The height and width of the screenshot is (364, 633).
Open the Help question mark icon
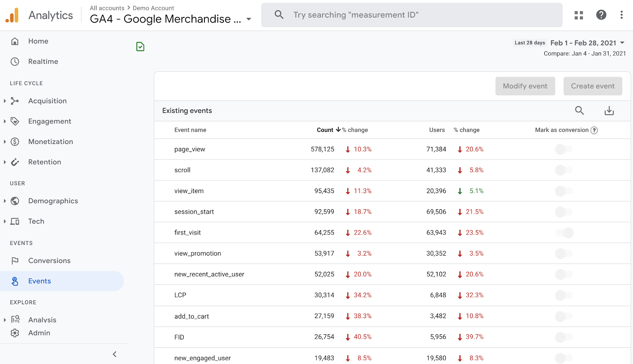click(x=601, y=15)
